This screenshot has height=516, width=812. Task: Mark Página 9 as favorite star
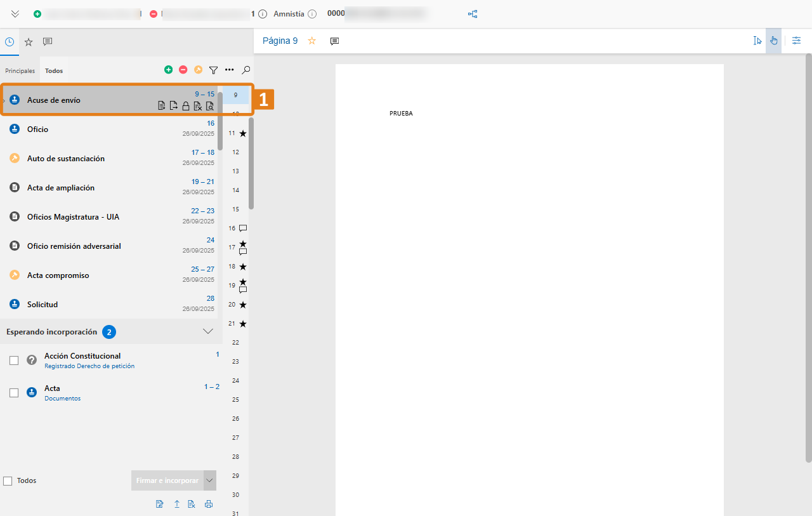(312, 41)
